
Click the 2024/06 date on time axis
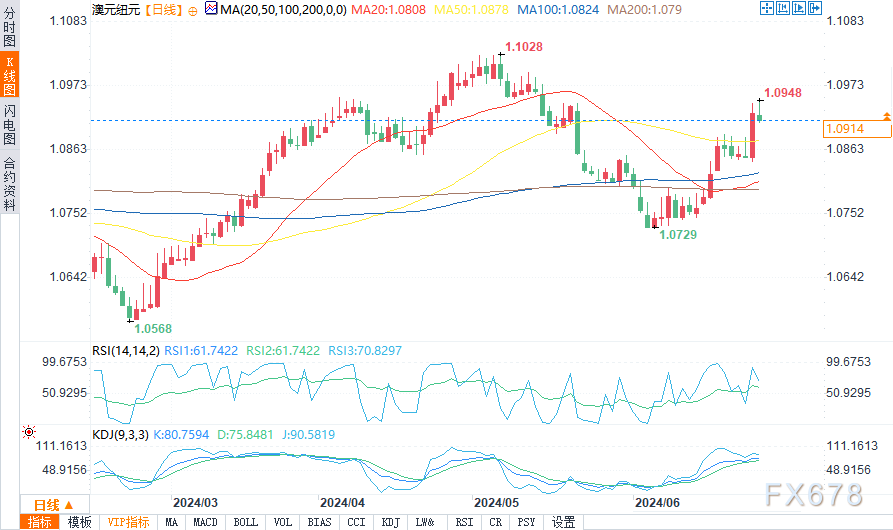(657, 503)
